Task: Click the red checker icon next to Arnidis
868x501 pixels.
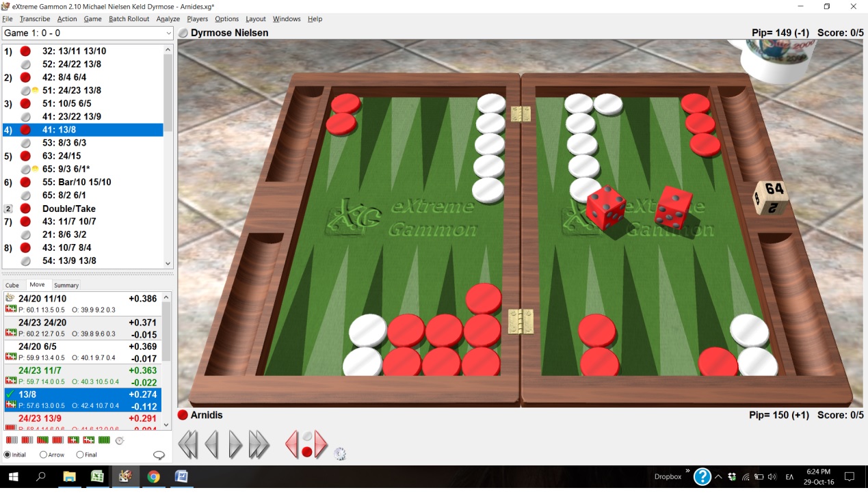Action: tap(183, 415)
